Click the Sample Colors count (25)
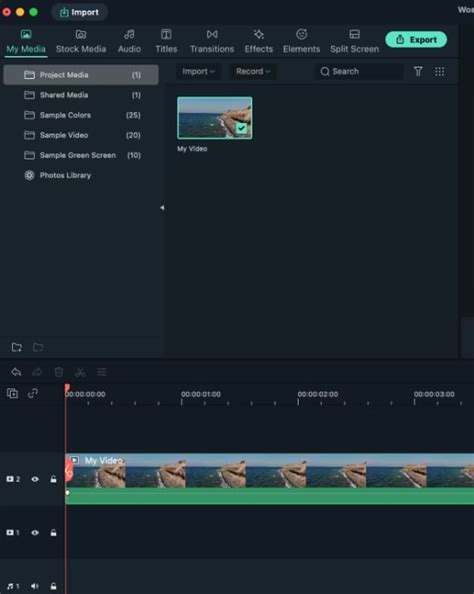Image resolution: width=474 pixels, height=594 pixels. pyautogui.click(x=133, y=115)
